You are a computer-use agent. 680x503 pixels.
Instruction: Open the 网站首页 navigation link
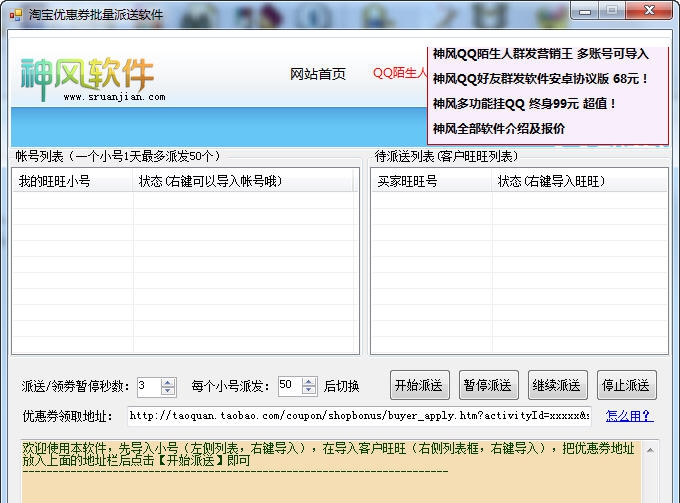click(318, 74)
